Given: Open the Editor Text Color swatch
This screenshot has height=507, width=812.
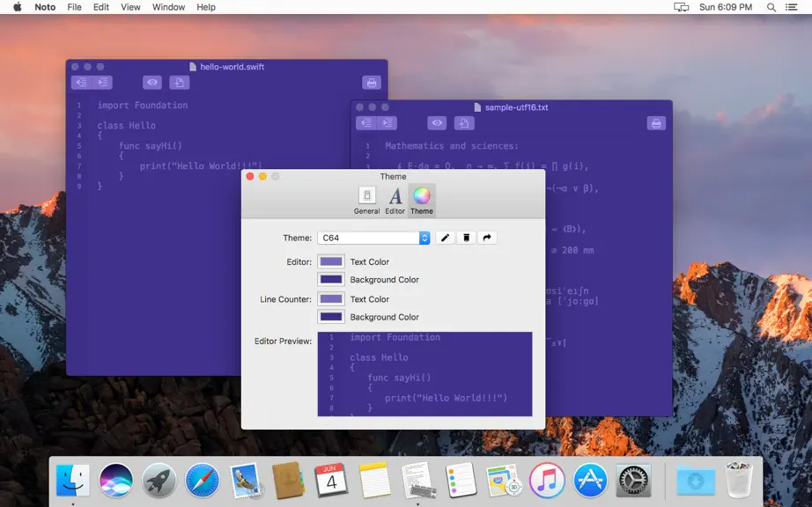Looking at the screenshot, I should coord(331,261).
